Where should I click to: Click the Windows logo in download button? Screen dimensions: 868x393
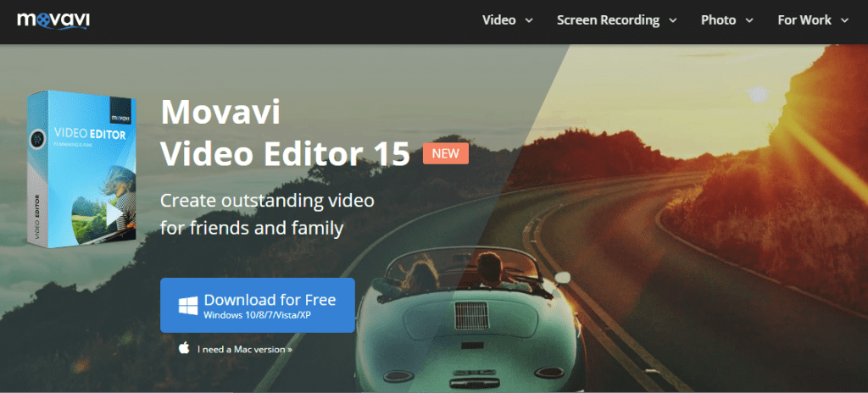(x=187, y=306)
